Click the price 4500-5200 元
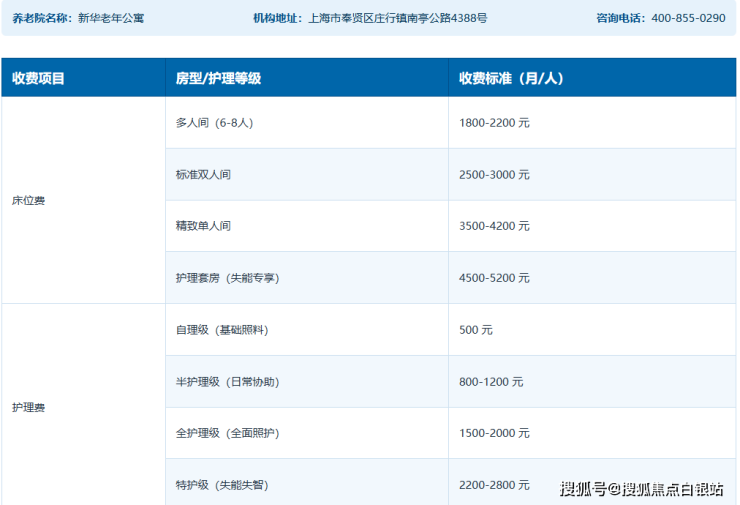This screenshot has width=740, height=505. (x=494, y=278)
